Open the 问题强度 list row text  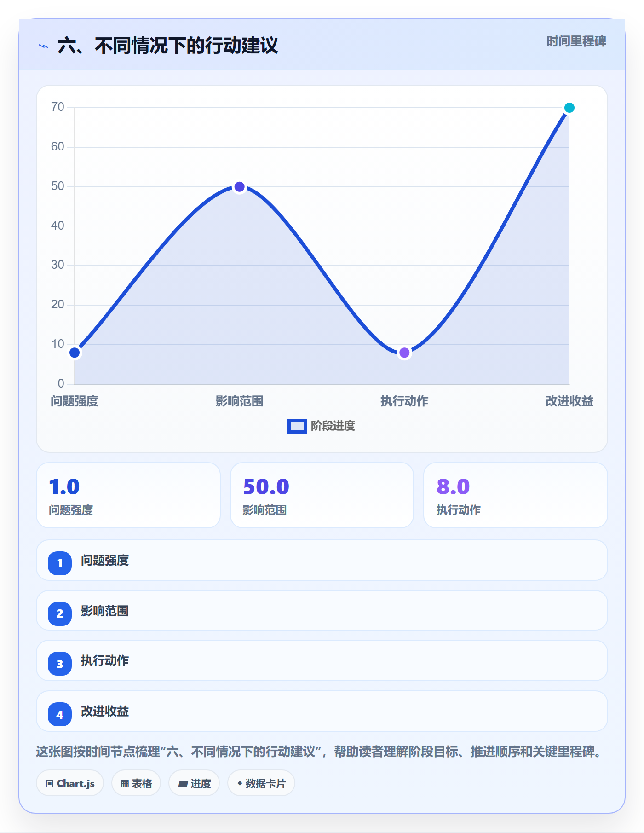click(x=105, y=561)
